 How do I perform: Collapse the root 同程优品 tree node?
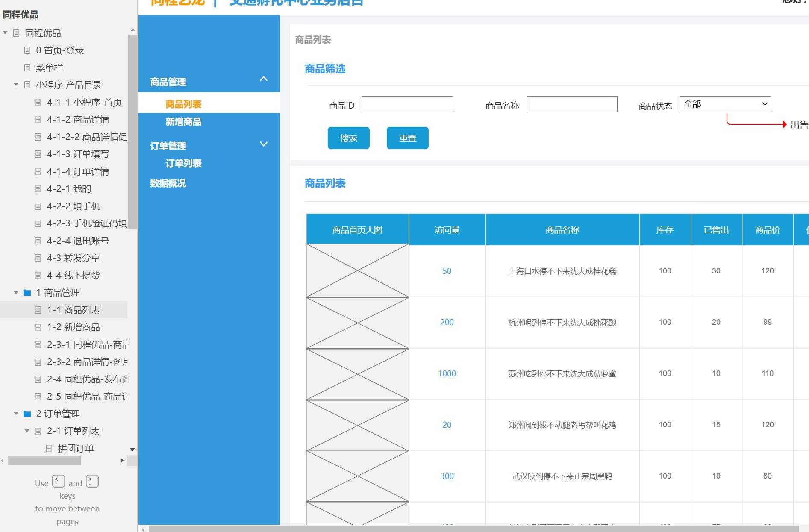click(4, 32)
